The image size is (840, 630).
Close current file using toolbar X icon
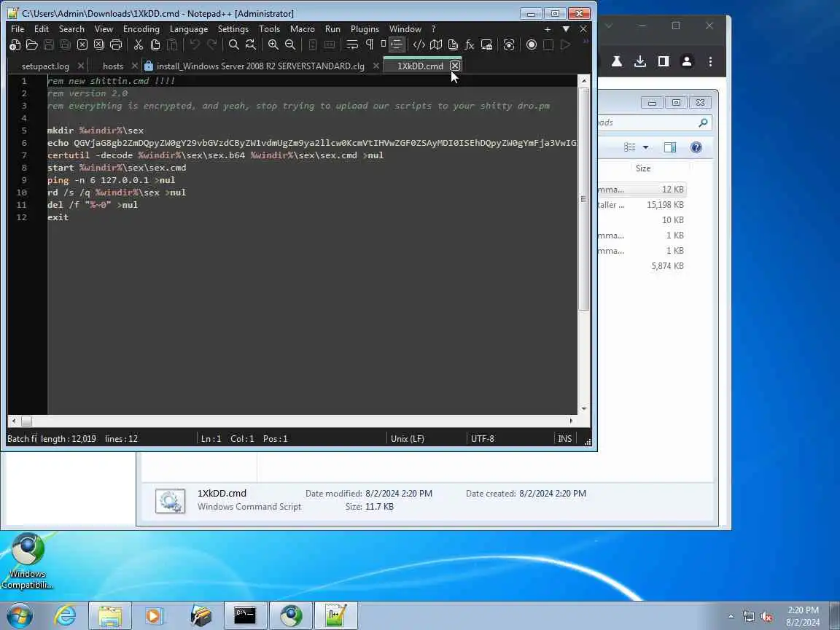pyautogui.click(x=82, y=45)
